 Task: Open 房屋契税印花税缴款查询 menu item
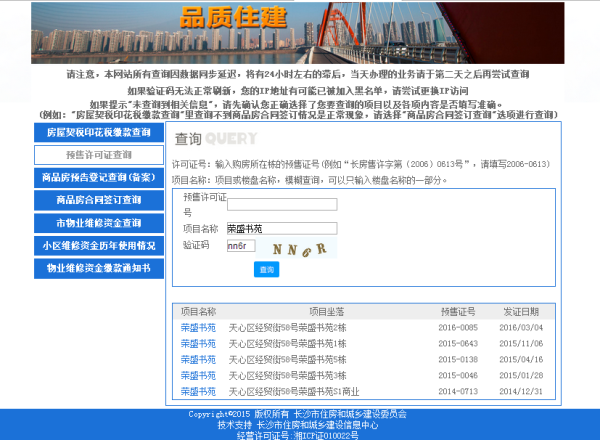pyautogui.click(x=98, y=132)
